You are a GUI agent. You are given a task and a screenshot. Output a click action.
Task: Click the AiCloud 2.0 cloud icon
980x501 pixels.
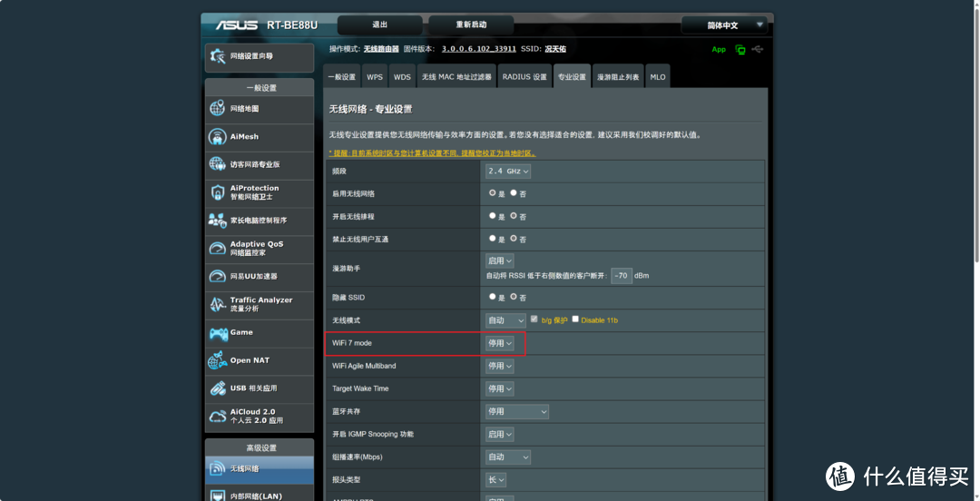coord(218,416)
